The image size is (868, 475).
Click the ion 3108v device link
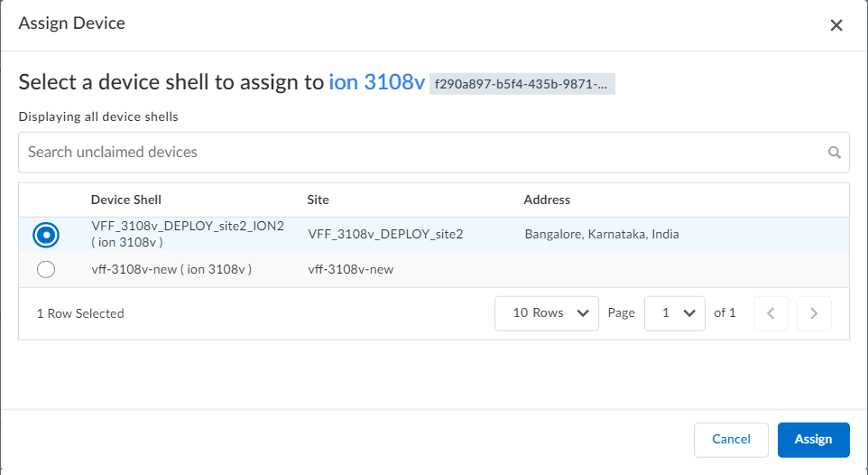(x=376, y=82)
